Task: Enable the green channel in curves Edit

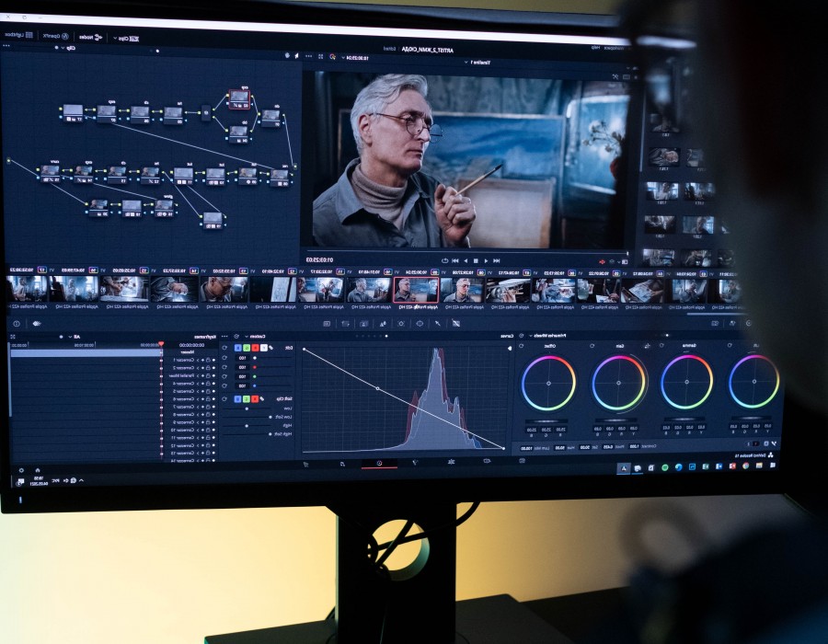Action: pyautogui.click(x=248, y=348)
